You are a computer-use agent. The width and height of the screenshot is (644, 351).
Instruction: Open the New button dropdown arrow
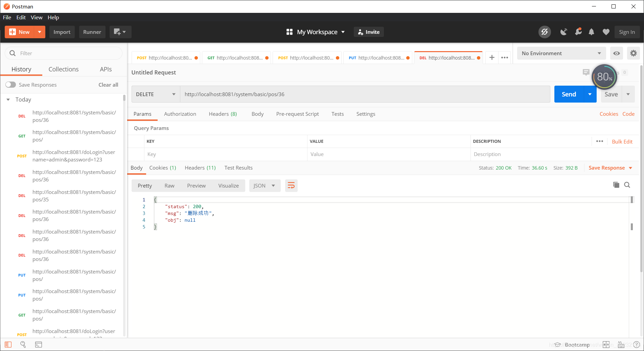pos(40,32)
